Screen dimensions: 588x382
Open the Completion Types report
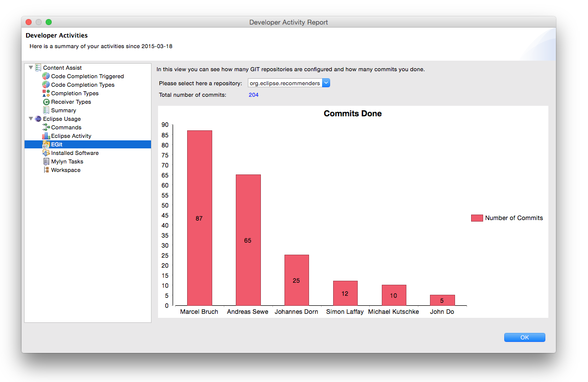(x=75, y=93)
